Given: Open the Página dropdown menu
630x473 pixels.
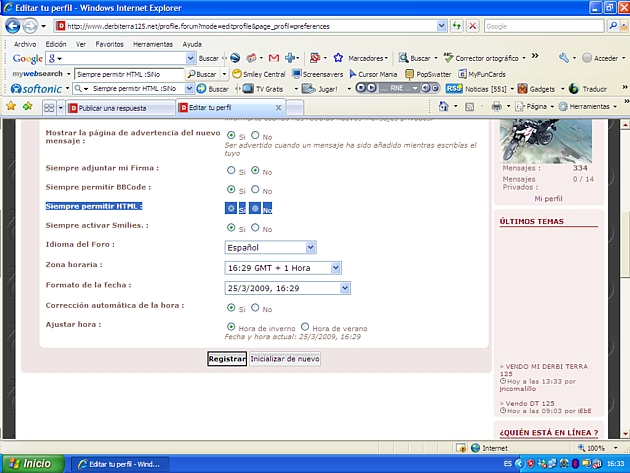Looking at the screenshot, I should coord(536,106).
